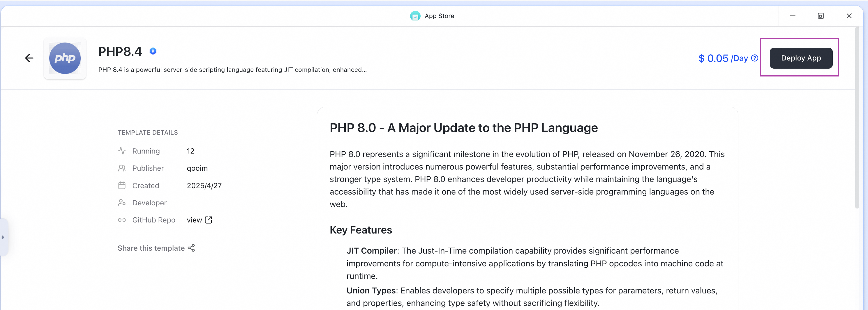Click the App Store icon in title bar
Image resolution: width=868 pixels, height=310 pixels.
[x=415, y=16]
